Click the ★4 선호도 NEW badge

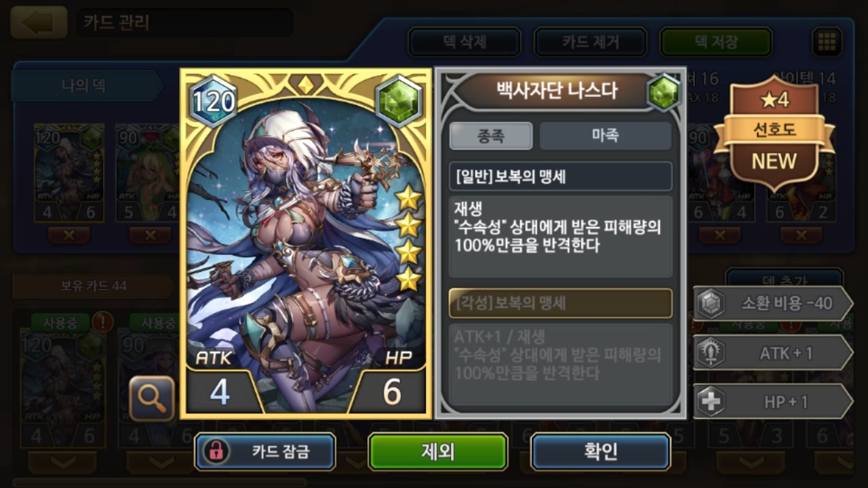click(x=774, y=131)
